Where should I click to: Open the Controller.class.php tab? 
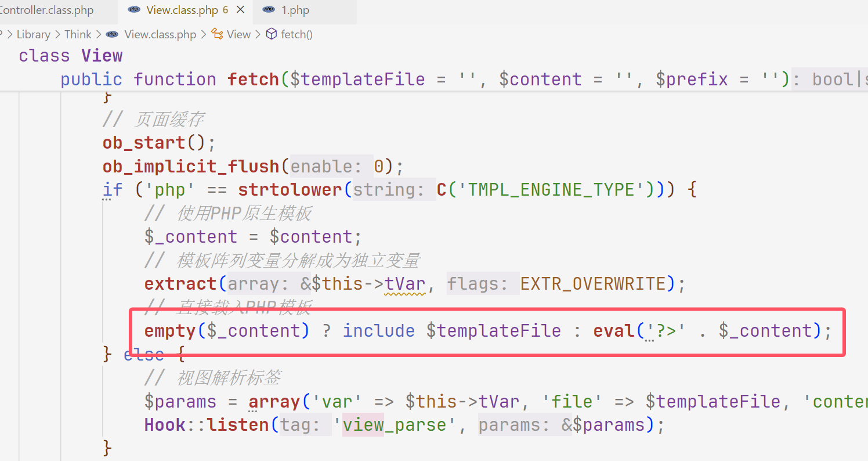coord(46,10)
